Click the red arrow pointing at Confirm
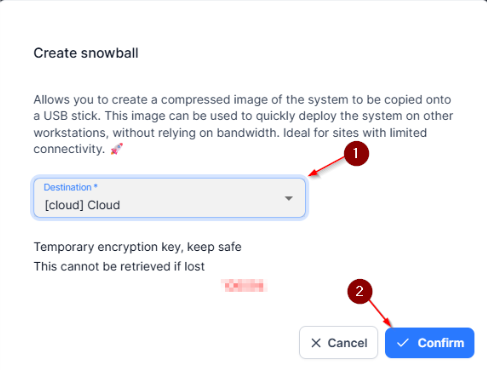The width and height of the screenshot is (487, 370). coord(380,314)
